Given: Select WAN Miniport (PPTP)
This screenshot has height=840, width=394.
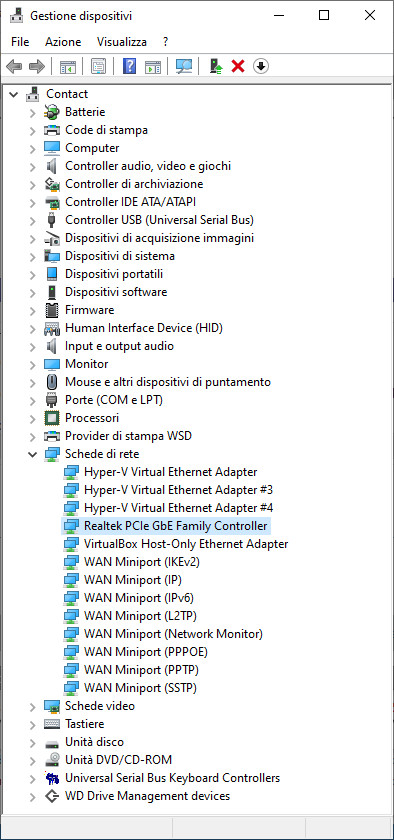Looking at the screenshot, I should click(142, 670).
